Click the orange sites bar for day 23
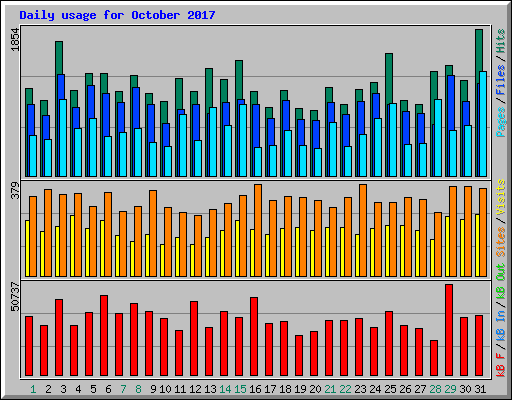The image size is (512, 400). click(x=363, y=230)
